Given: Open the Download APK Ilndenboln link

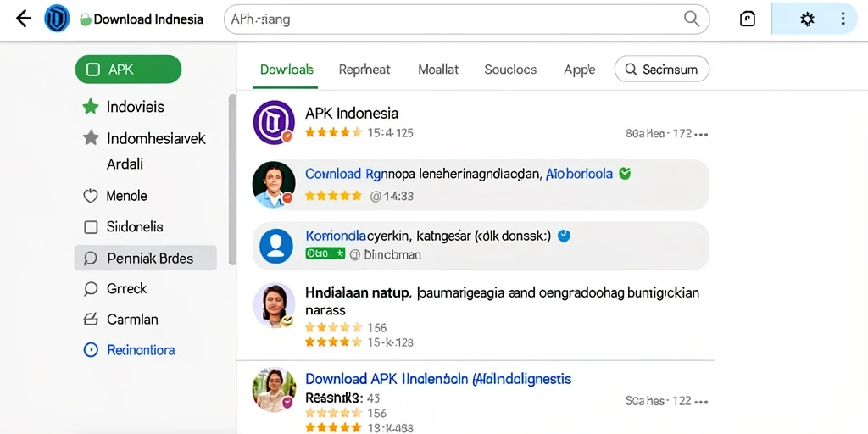Looking at the screenshot, I should point(438,379).
